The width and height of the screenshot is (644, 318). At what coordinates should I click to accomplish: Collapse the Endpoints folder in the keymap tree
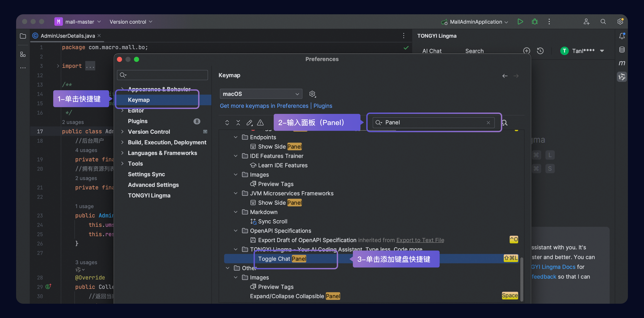[235, 137]
